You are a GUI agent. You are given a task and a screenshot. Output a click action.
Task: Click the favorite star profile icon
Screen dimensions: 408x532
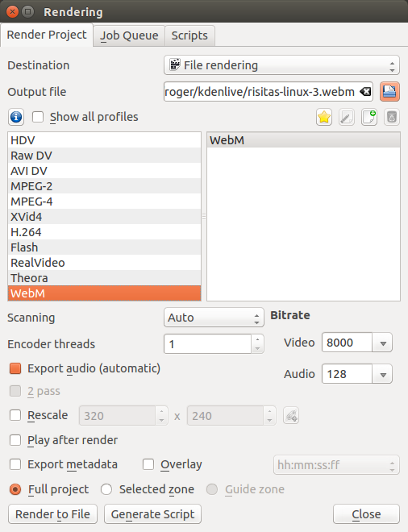click(x=324, y=118)
